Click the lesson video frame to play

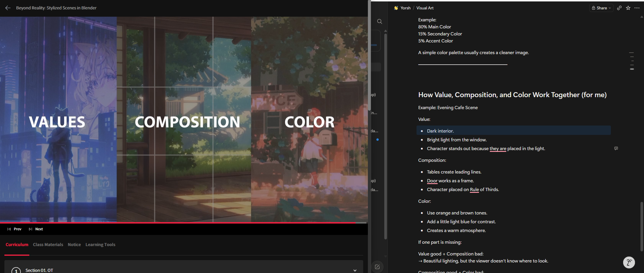click(x=184, y=119)
